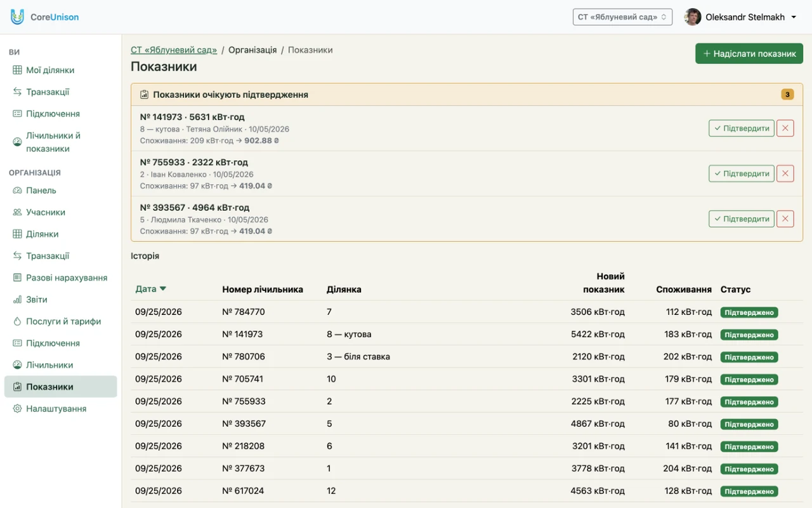Screen dimensions: 812x508
Task: Click the pending count badge showing 3
Action: click(787, 95)
